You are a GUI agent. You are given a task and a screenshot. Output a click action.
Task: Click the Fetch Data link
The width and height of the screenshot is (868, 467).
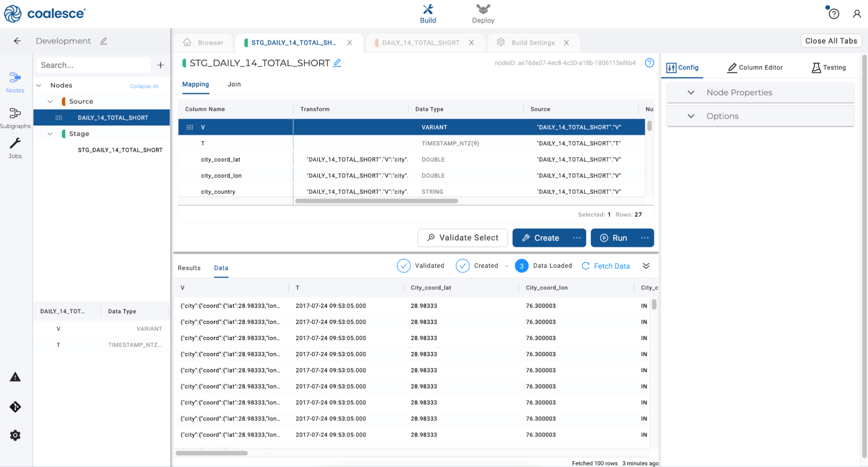click(x=611, y=266)
